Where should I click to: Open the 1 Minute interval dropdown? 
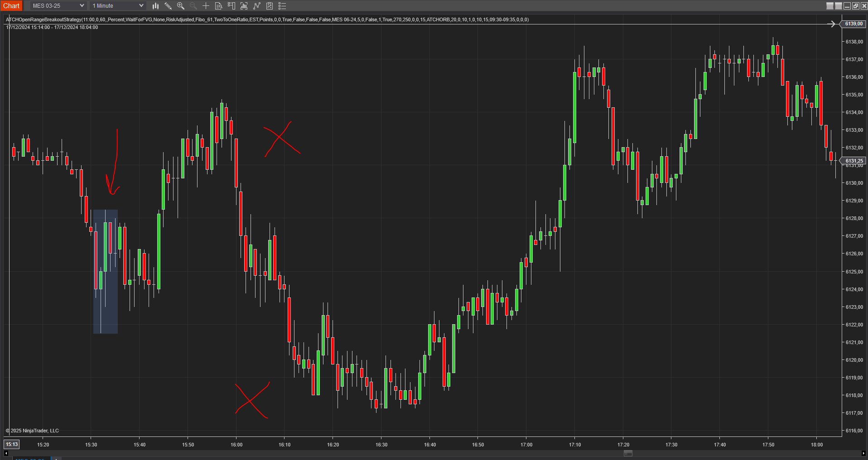pos(118,6)
